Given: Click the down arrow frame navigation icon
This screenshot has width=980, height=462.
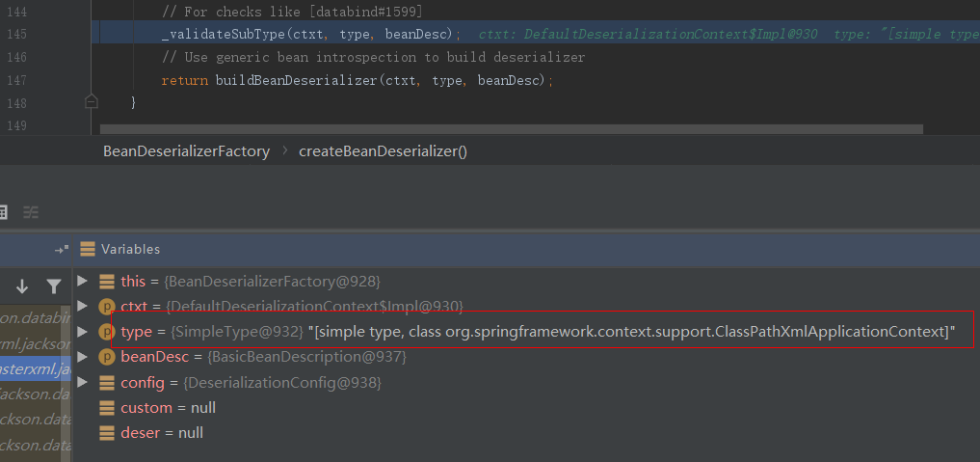Looking at the screenshot, I should coord(22,285).
